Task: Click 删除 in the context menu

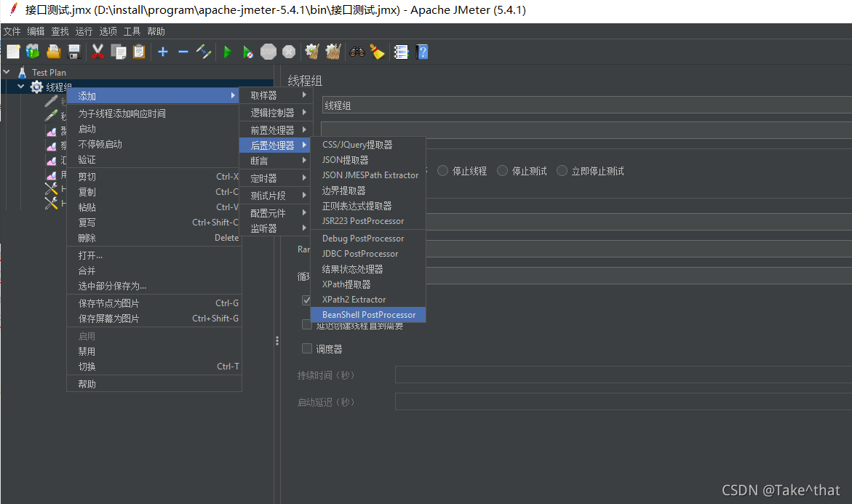Action: [x=154, y=238]
